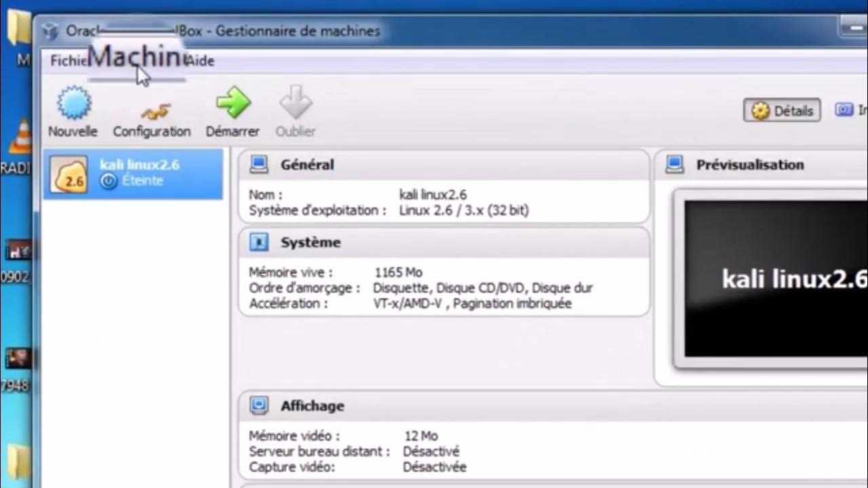
Task: Click the VLC cone desktop icon
Action: pos(22,136)
